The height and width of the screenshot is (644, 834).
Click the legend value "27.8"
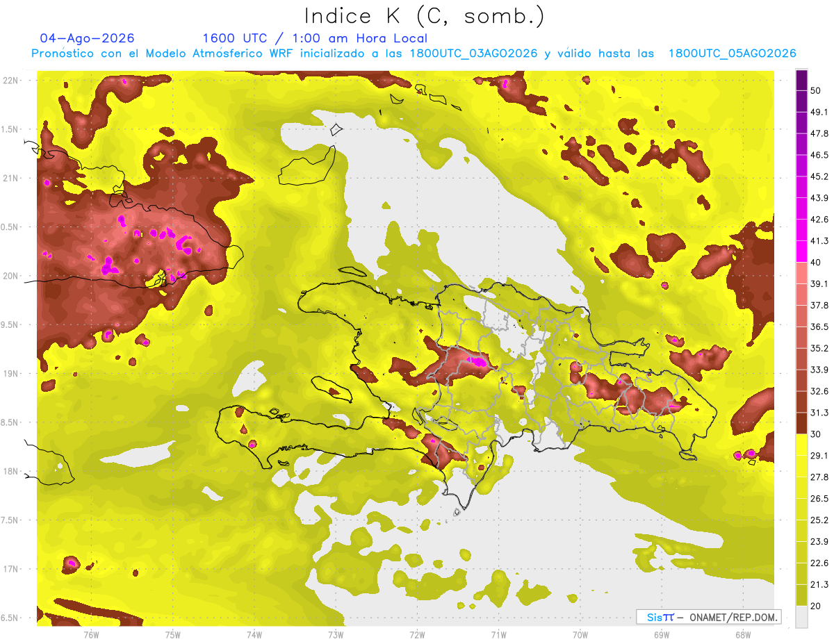pos(820,477)
